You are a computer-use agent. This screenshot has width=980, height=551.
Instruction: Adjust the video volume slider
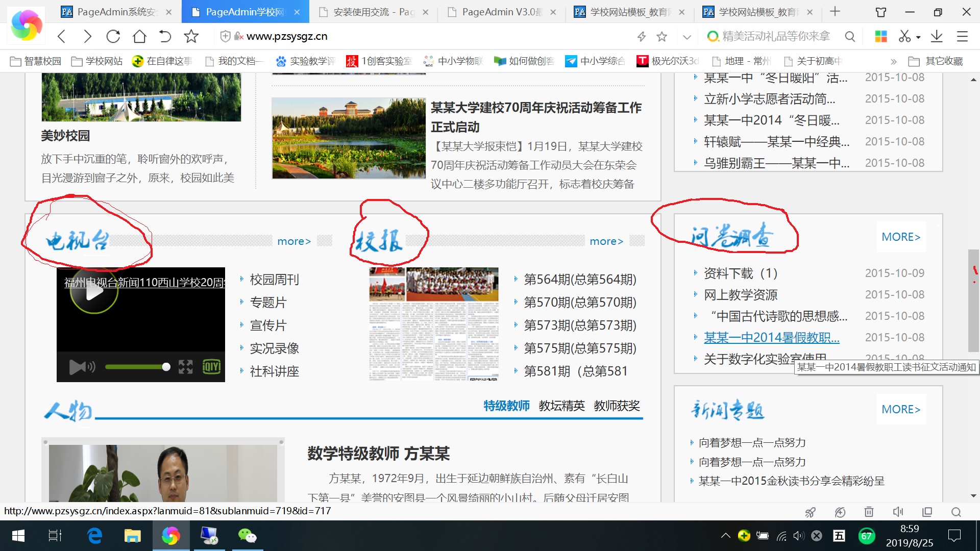point(138,367)
